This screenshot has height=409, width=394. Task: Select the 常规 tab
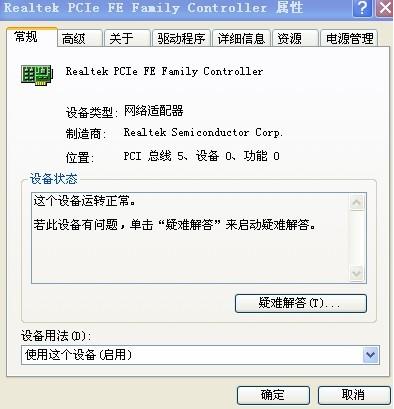(x=31, y=37)
